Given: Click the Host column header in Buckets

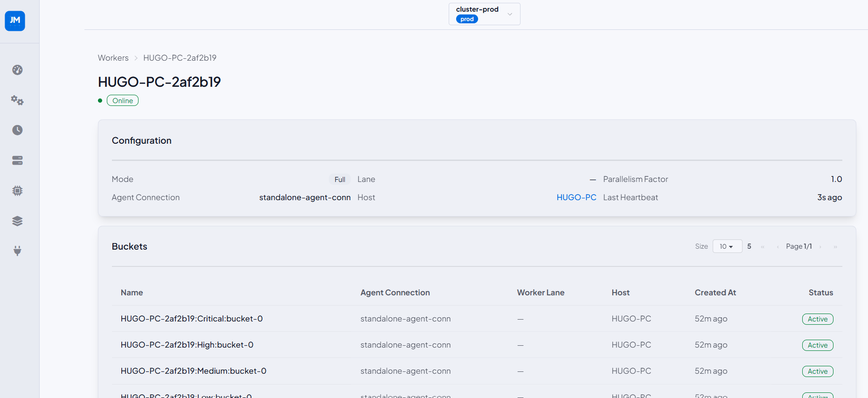Looking at the screenshot, I should tap(620, 293).
